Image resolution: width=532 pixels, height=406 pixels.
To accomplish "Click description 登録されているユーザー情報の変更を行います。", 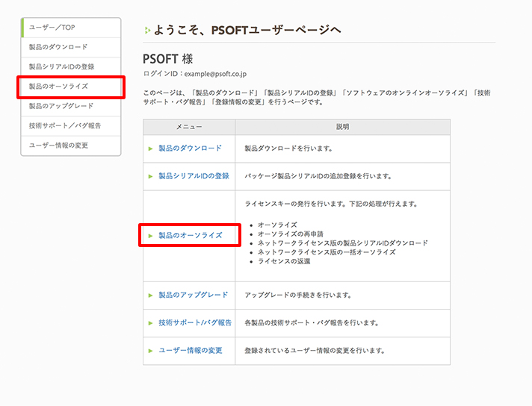I will pos(315,351).
